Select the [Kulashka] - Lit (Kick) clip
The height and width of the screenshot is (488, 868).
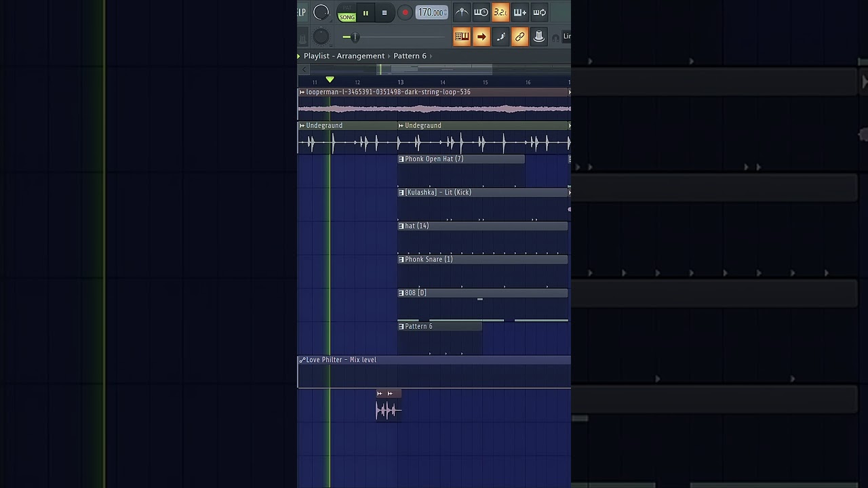coord(484,204)
